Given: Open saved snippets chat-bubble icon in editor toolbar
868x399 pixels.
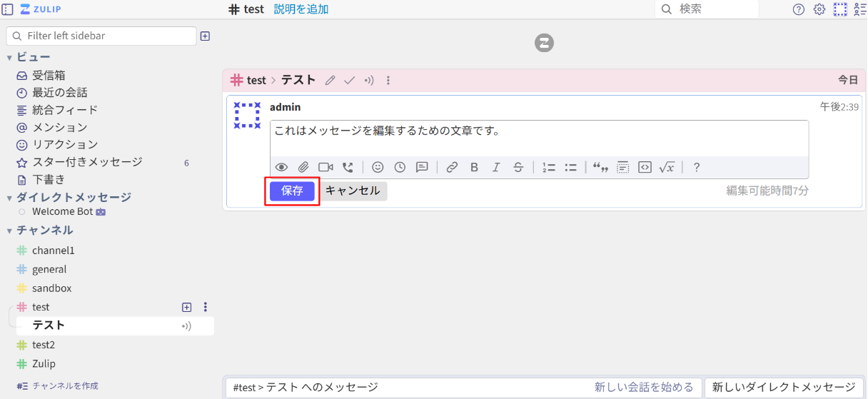Looking at the screenshot, I should [422, 167].
